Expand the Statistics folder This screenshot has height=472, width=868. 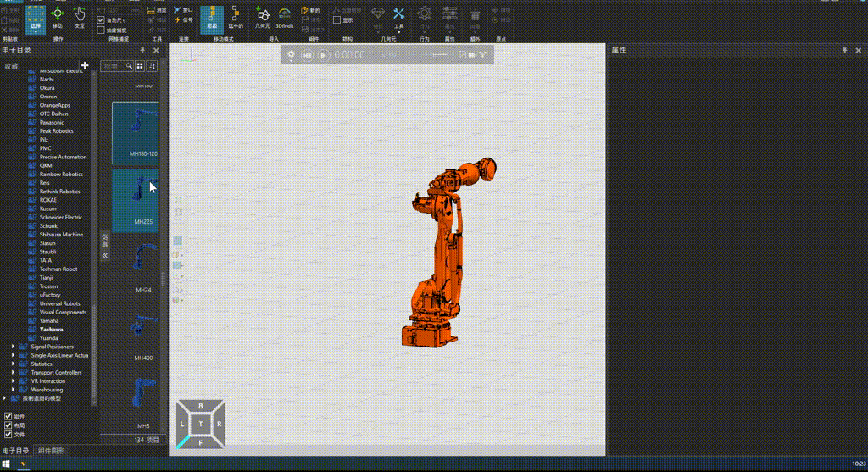[14, 364]
